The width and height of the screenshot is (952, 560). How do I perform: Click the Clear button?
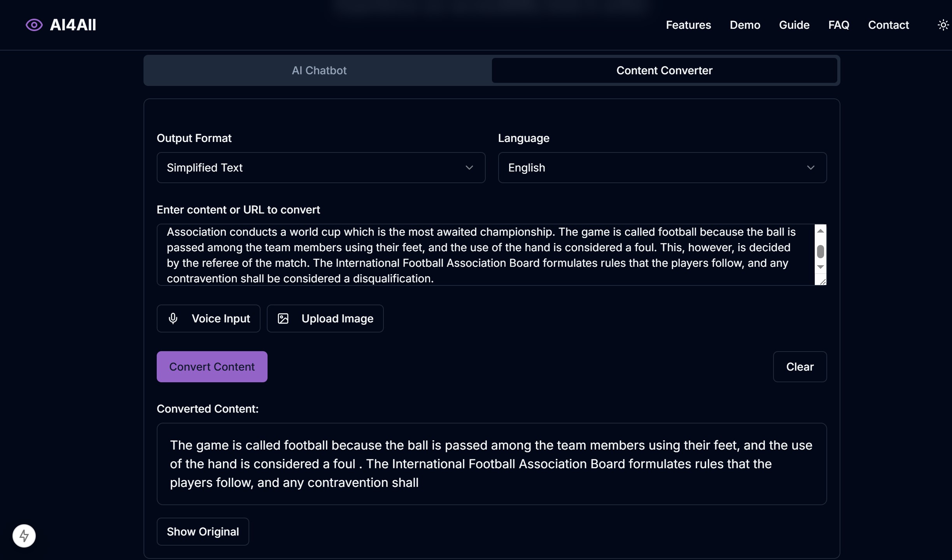coord(800,367)
